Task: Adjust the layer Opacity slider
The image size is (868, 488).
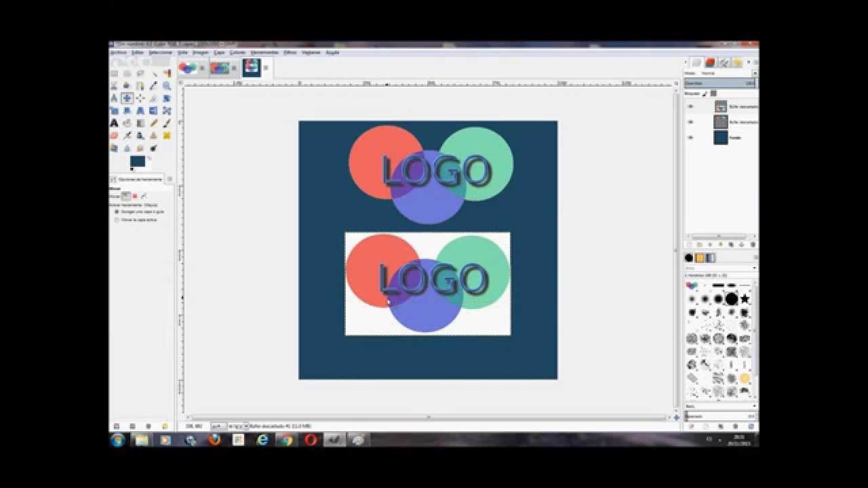Action: (x=719, y=83)
